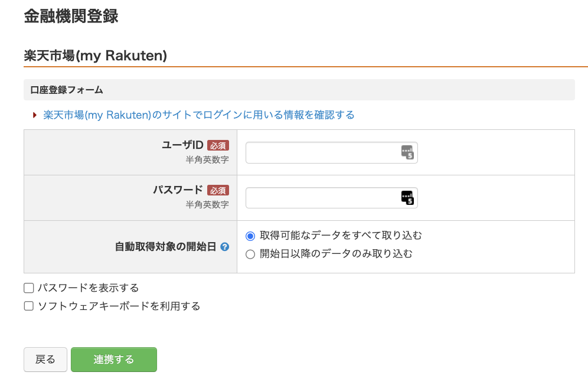Click 半角英数字 hint under ユーザID
The width and height of the screenshot is (588, 385).
pyautogui.click(x=207, y=160)
